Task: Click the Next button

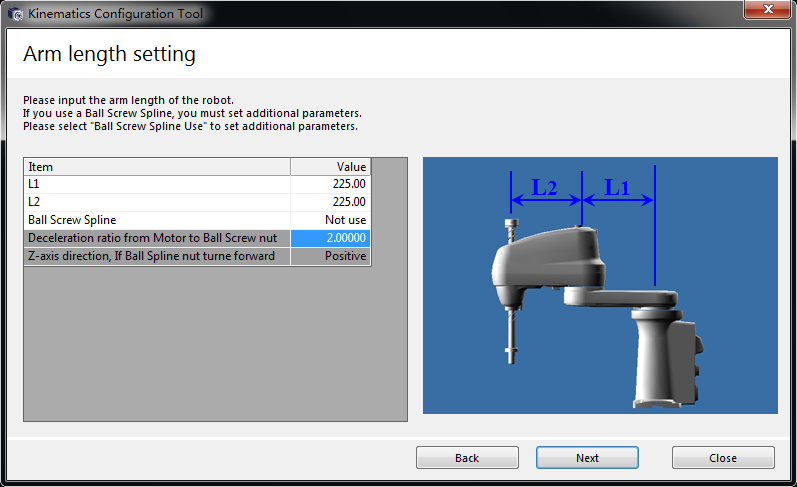Action: pyautogui.click(x=587, y=458)
